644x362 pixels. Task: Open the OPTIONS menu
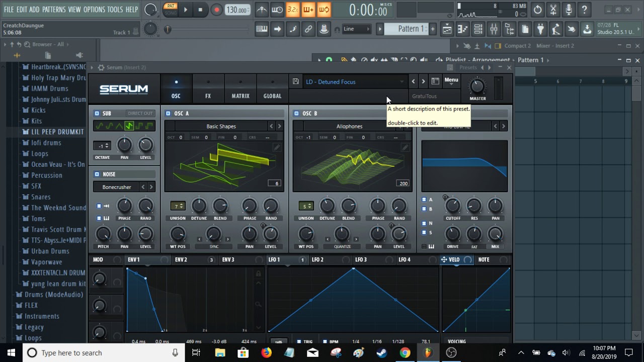tap(94, 10)
